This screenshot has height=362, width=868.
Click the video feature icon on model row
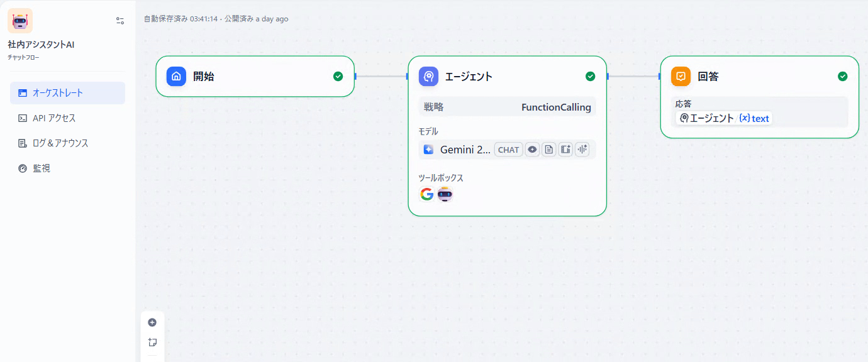(565, 150)
